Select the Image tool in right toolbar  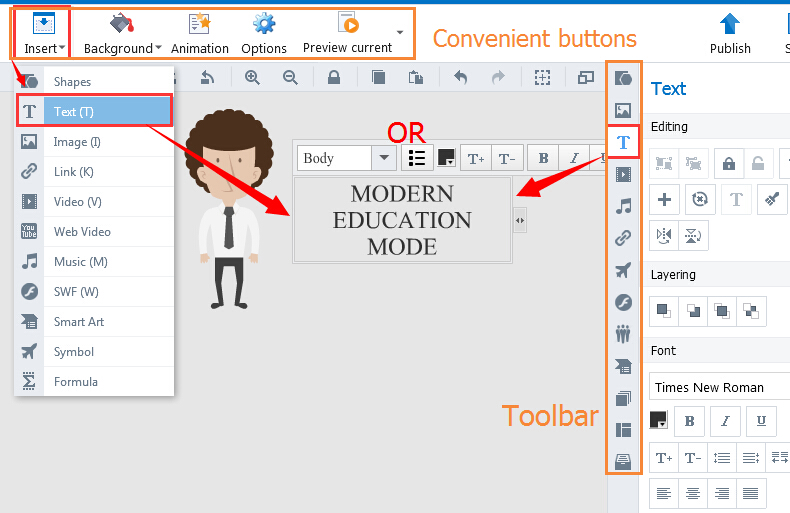[623, 110]
